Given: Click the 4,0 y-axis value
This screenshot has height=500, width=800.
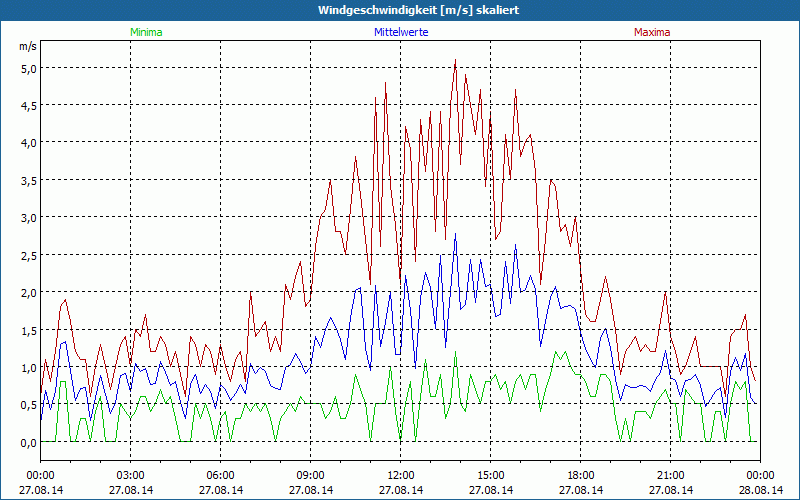Looking at the screenshot, I should coord(29,143).
